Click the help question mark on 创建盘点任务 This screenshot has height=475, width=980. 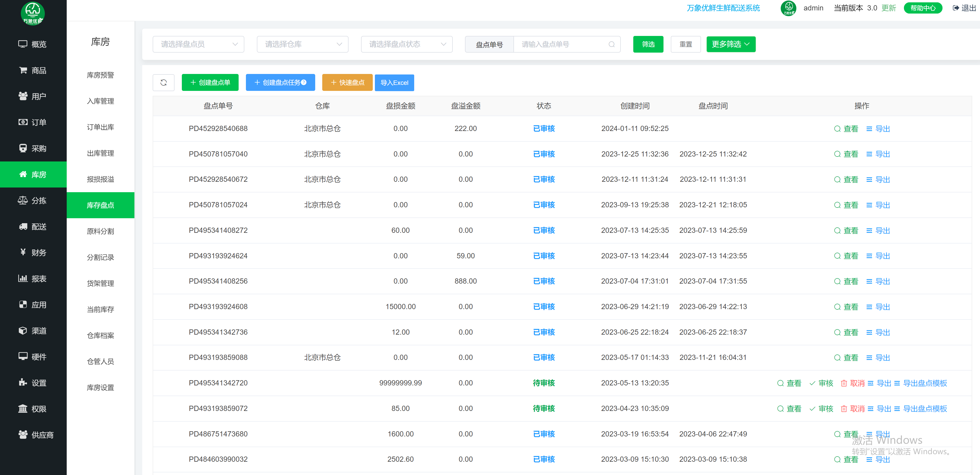303,83
